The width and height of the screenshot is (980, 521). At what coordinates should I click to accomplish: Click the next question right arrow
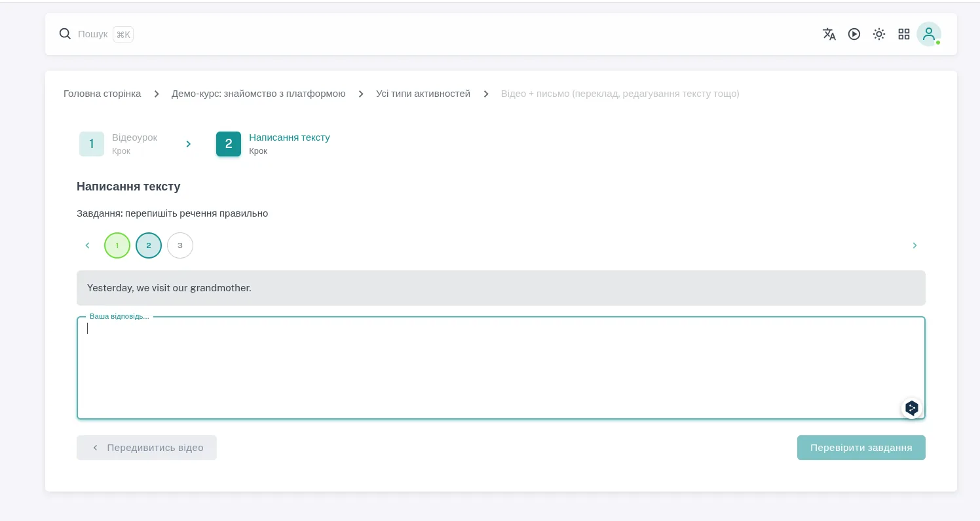[915, 245]
